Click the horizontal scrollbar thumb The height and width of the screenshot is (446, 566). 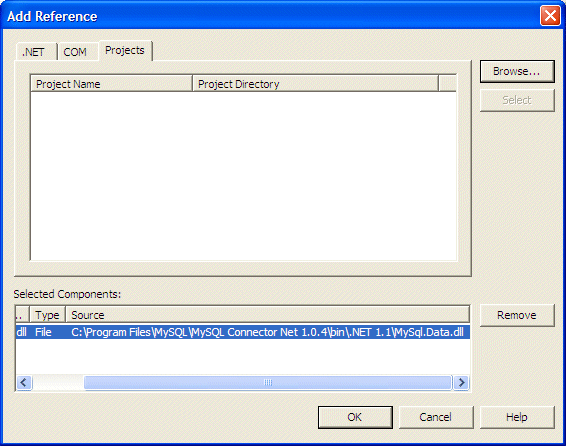tap(267, 382)
